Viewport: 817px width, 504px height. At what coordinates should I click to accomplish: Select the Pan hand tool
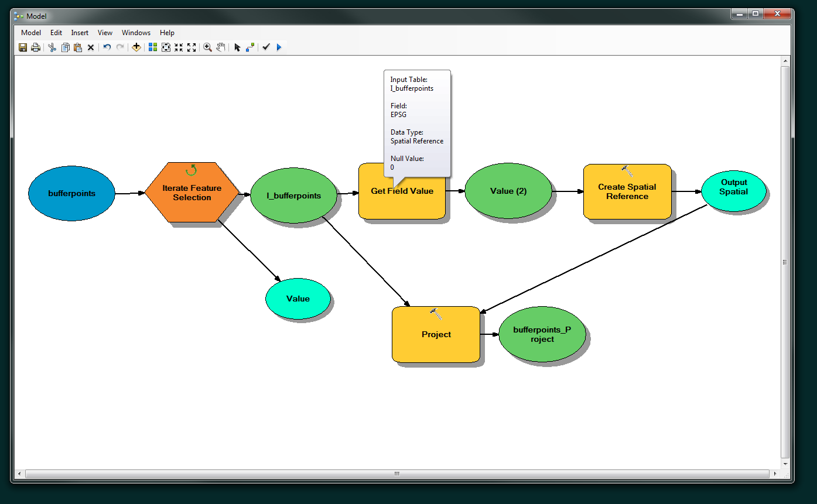click(221, 47)
